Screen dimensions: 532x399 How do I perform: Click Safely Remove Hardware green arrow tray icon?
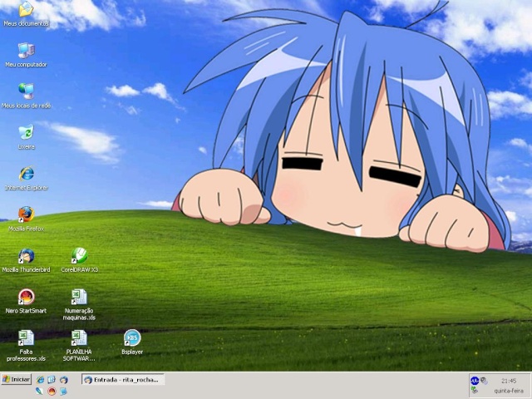point(475,391)
